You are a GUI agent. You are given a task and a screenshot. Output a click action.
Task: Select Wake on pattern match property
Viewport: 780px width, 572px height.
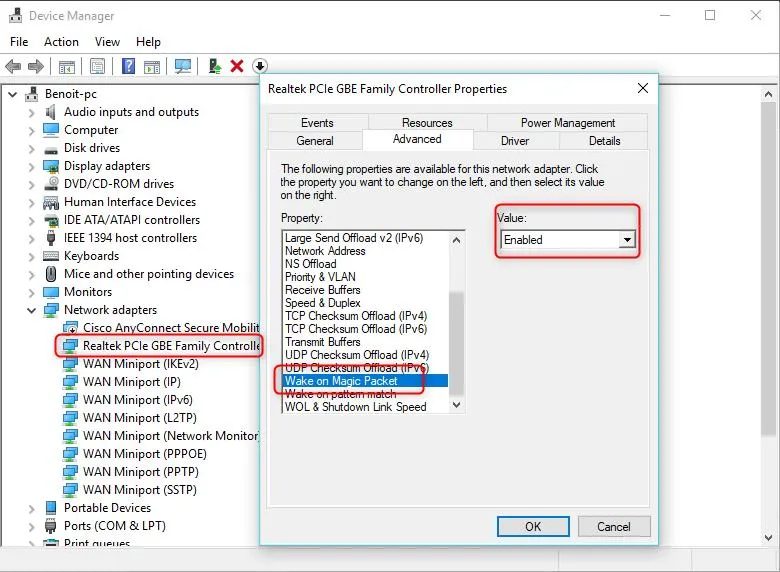click(x=366, y=394)
